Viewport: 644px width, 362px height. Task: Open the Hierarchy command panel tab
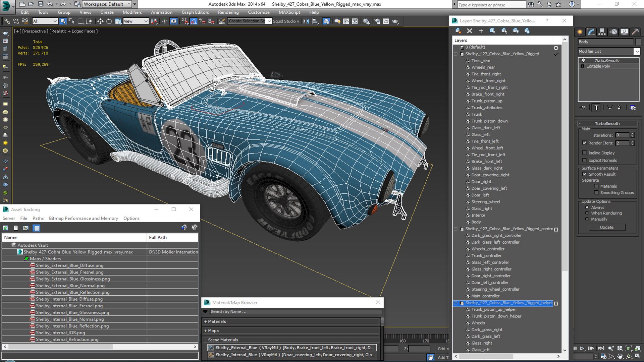point(602,32)
